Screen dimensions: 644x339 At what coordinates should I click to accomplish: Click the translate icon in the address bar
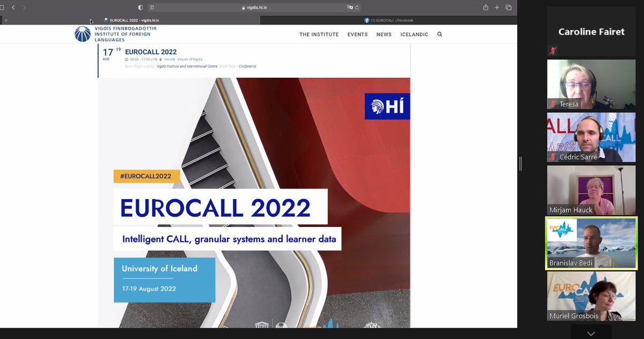349,8
